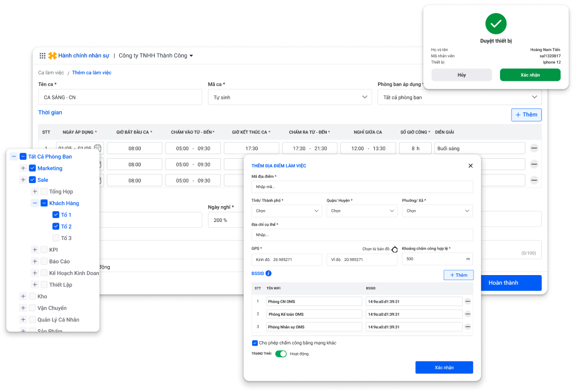Expand the Kho tree node

click(23, 296)
